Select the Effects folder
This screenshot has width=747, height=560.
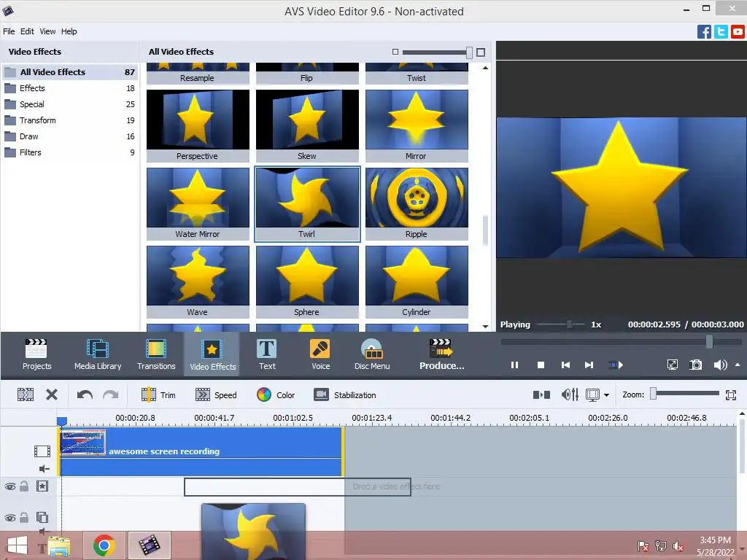tap(70, 88)
